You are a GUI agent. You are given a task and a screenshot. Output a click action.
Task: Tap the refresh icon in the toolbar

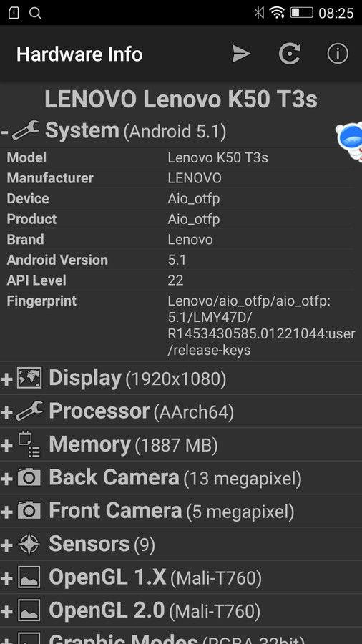click(289, 54)
